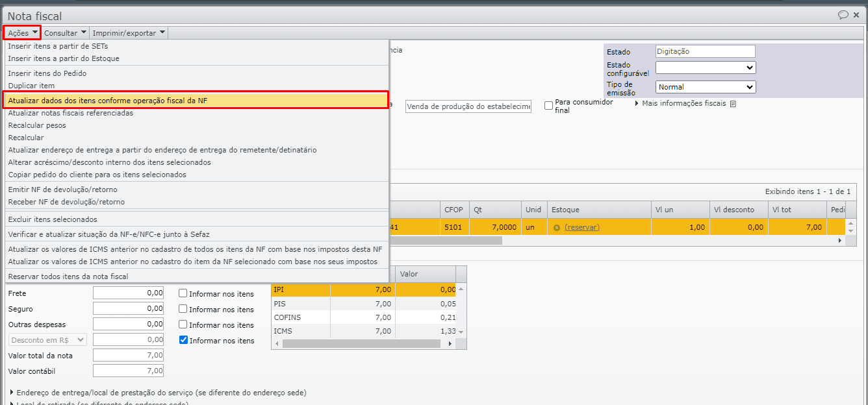Open the Imprimir/exportar menu
The height and width of the screenshot is (405, 868).
pyautogui.click(x=129, y=32)
